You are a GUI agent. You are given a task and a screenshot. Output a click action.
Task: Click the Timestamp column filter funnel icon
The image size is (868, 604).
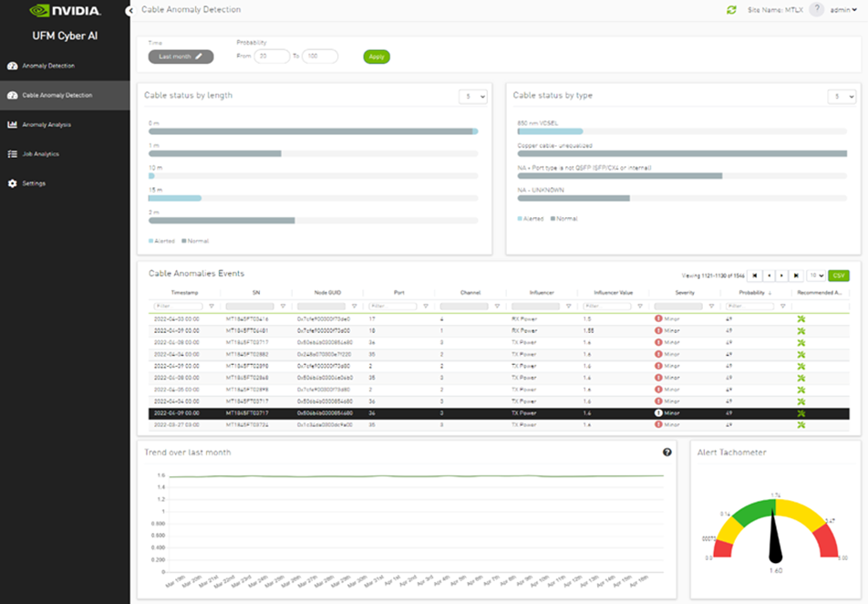click(x=212, y=307)
